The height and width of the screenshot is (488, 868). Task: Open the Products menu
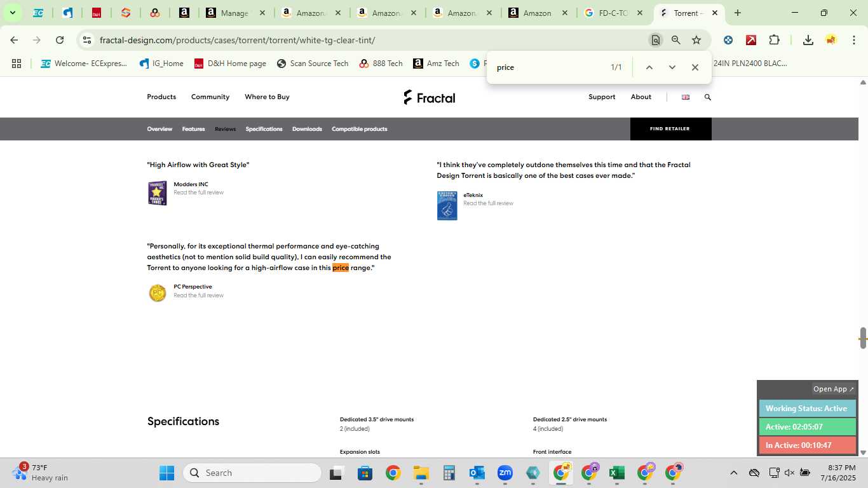161,97
